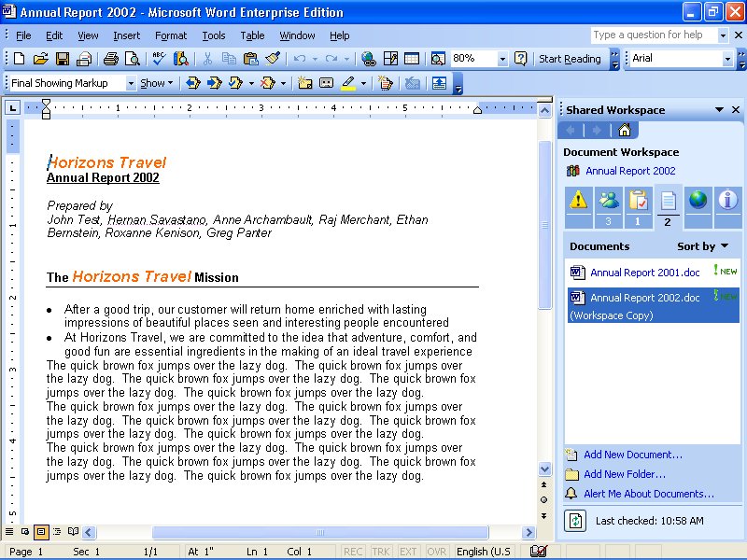Image resolution: width=747 pixels, height=560 pixels.
Task: Open the Format menu
Action: coord(171,35)
